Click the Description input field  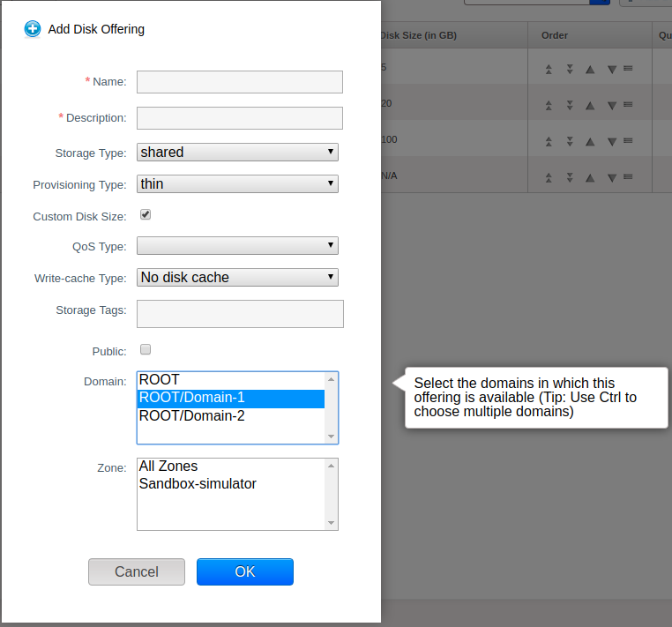tap(240, 118)
